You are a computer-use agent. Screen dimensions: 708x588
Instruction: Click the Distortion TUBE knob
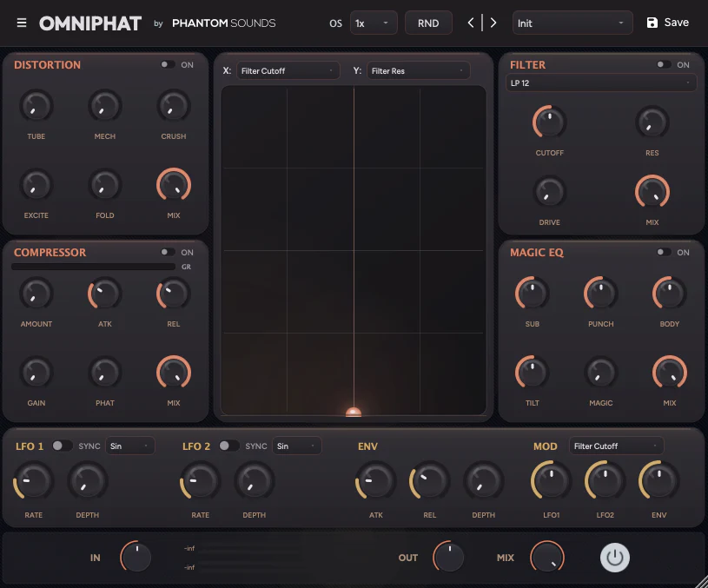pyautogui.click(x=36, y=107)
